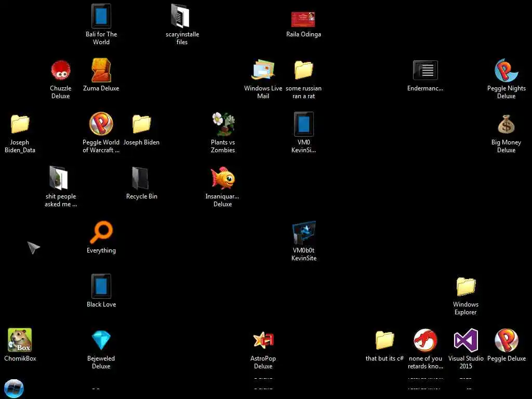Open the scaryinstalle files folder
Screen dimensions: 532x399
click(x=180, y=16)
